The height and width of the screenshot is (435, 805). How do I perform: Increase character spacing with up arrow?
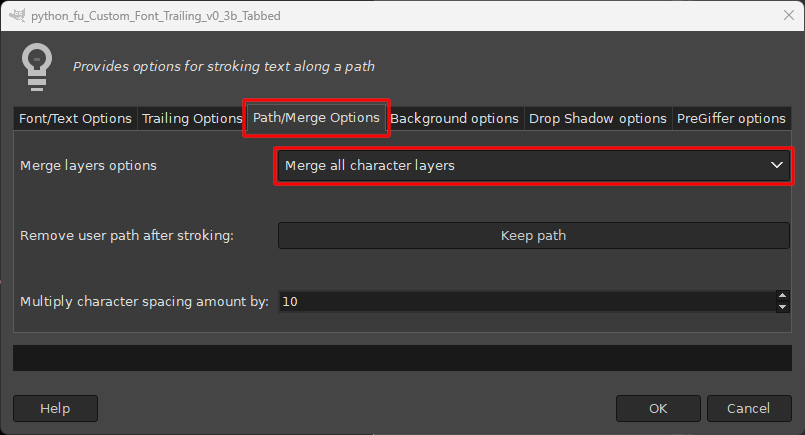point(782,296)
